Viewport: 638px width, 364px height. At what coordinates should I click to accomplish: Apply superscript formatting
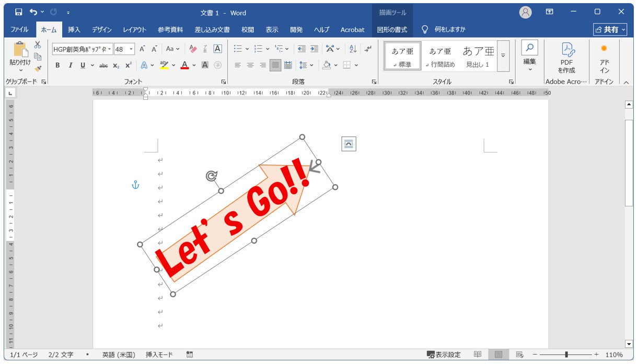[x=129, y=65]
